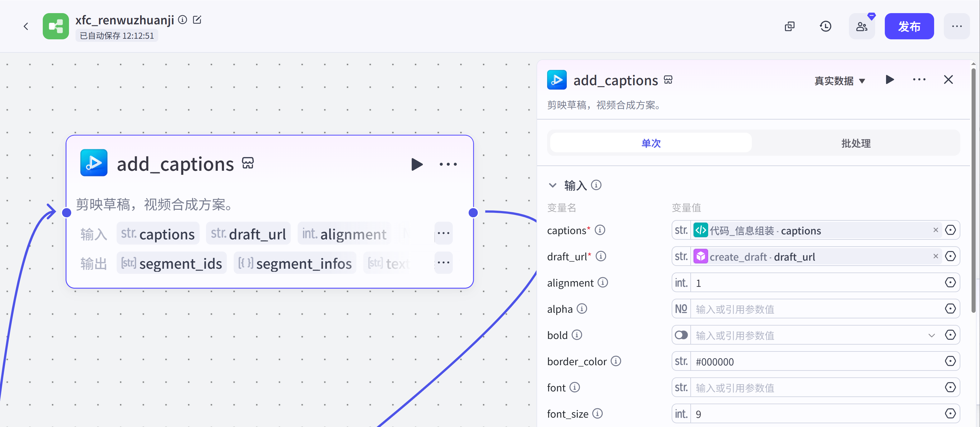Click the 发布 publish button
Viewport: 980px width, 427px height.
[909, 26]
